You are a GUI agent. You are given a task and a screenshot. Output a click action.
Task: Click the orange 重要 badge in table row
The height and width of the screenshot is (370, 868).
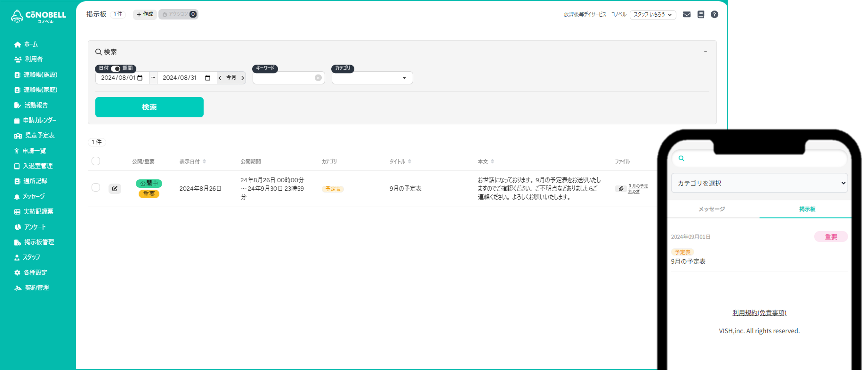coord(149,194)
